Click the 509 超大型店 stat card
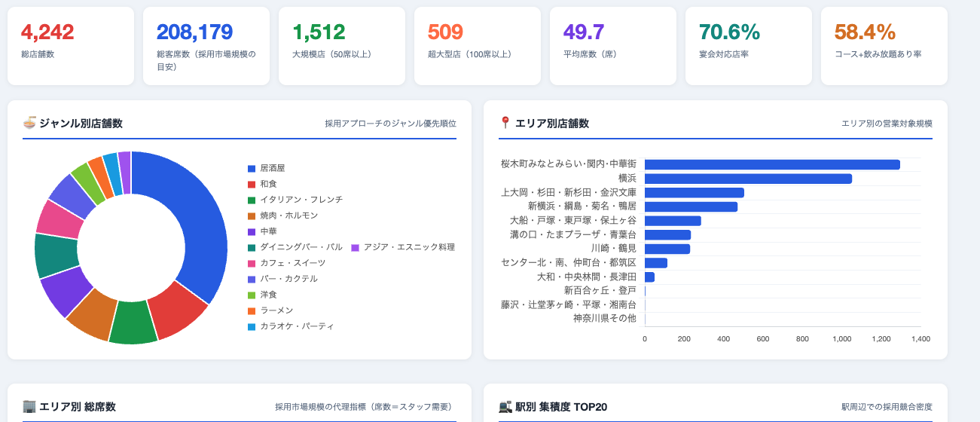Screen dimensions: 980x422 pos(478,46)
